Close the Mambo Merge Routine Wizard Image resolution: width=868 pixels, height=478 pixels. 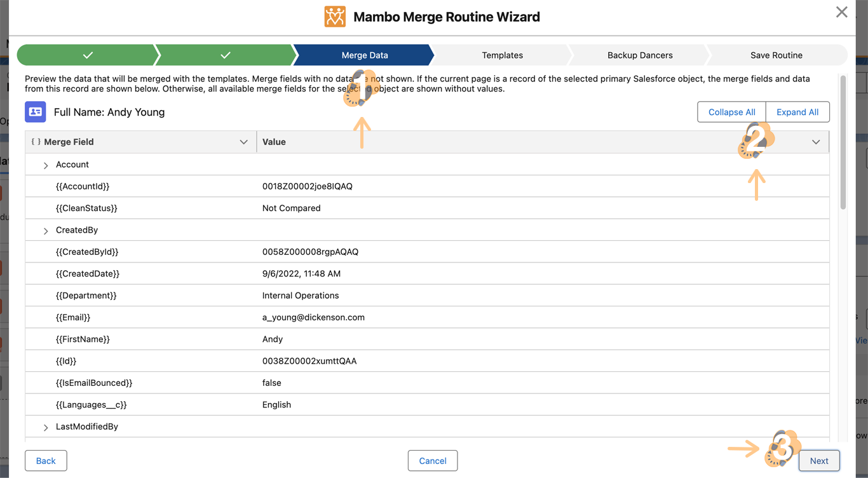(841, 12)
